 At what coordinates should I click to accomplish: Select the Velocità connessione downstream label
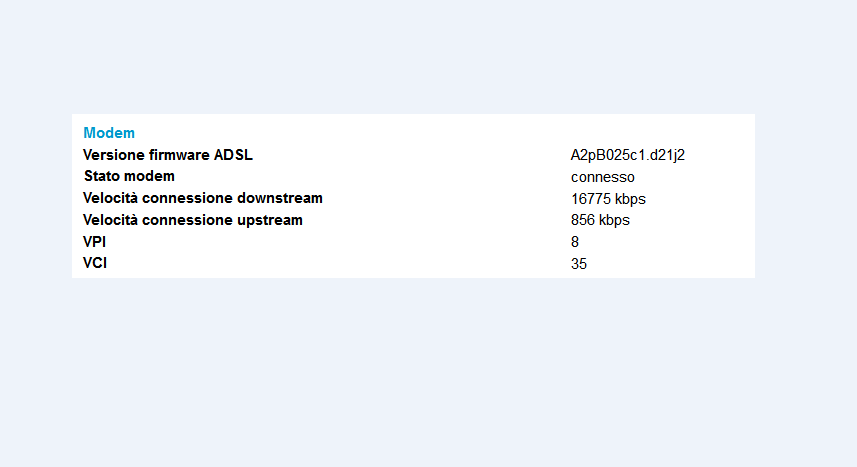click(x=203, y=198)
